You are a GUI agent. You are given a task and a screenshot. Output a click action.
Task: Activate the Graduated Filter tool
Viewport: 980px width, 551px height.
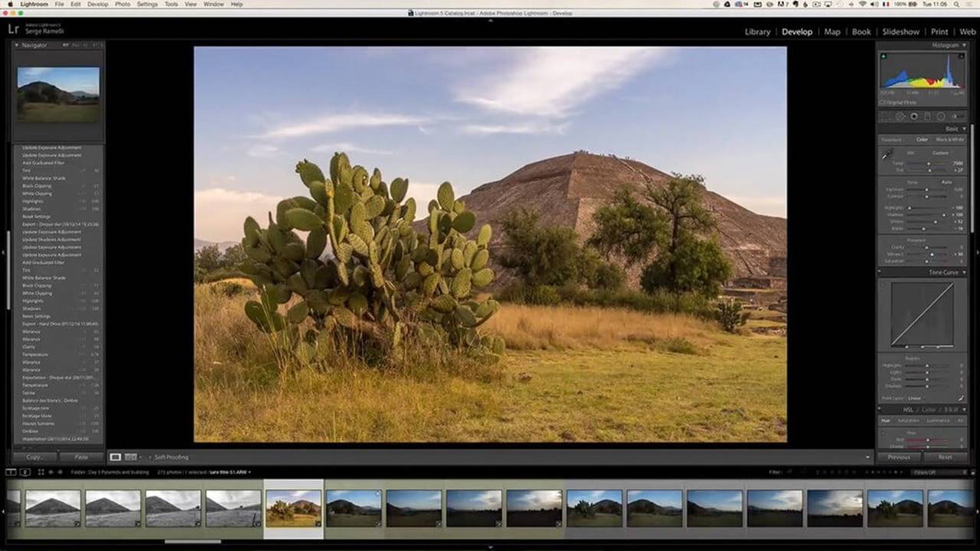tap(927, 116)
